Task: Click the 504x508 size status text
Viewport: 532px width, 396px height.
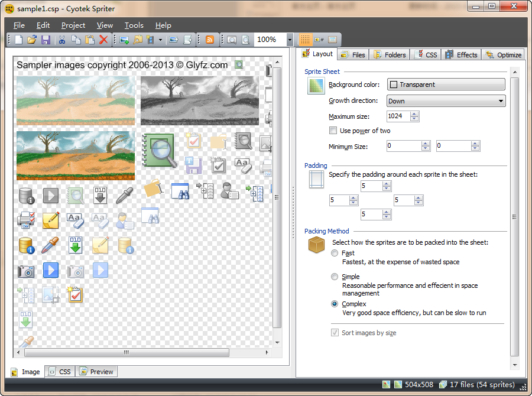Action: (x=419, y=384)
